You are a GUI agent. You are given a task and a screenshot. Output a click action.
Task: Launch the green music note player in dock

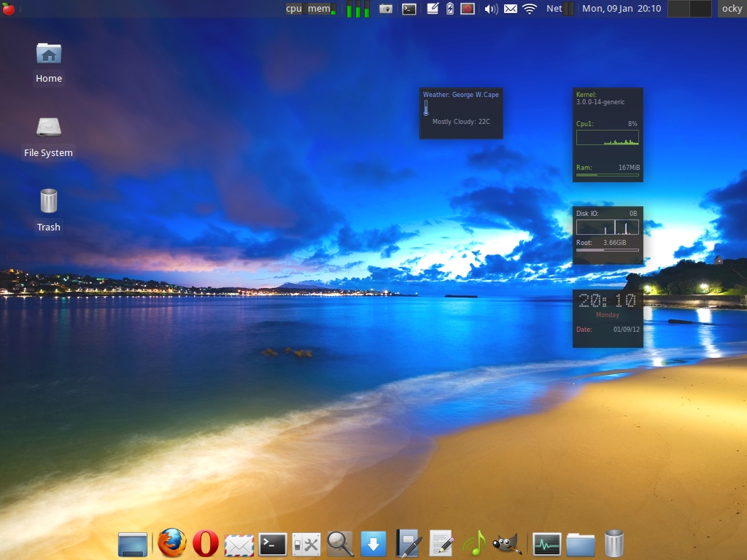[474, 543]
